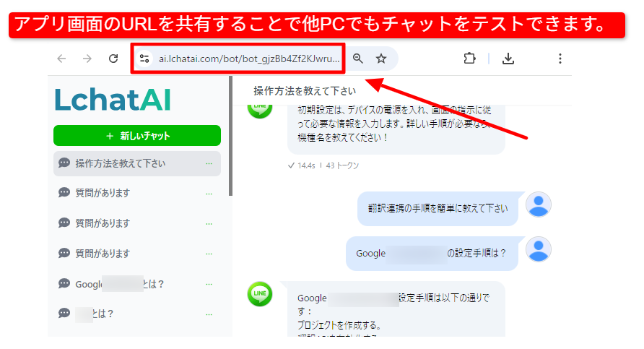Image resolution: width=644 pixels, height=349 pixels.
Task: Open the browser extensions puzzle icon
Action: 470,59
